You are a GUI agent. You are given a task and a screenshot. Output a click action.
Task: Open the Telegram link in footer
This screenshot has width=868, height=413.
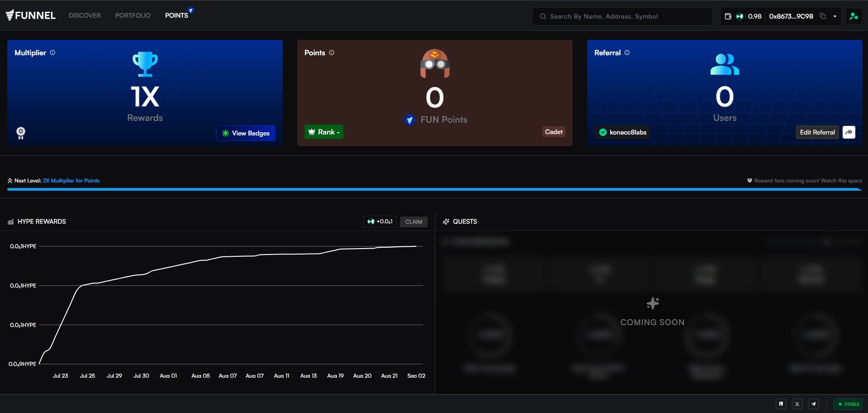pyautogui.click(x=814, y=404)
